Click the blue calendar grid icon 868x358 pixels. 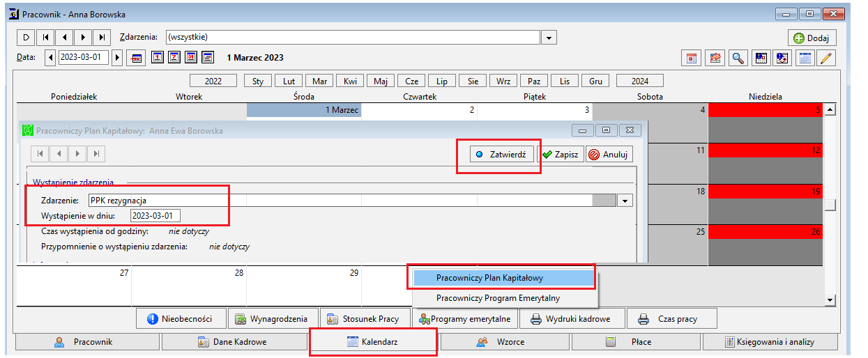(x=806, y=59)
